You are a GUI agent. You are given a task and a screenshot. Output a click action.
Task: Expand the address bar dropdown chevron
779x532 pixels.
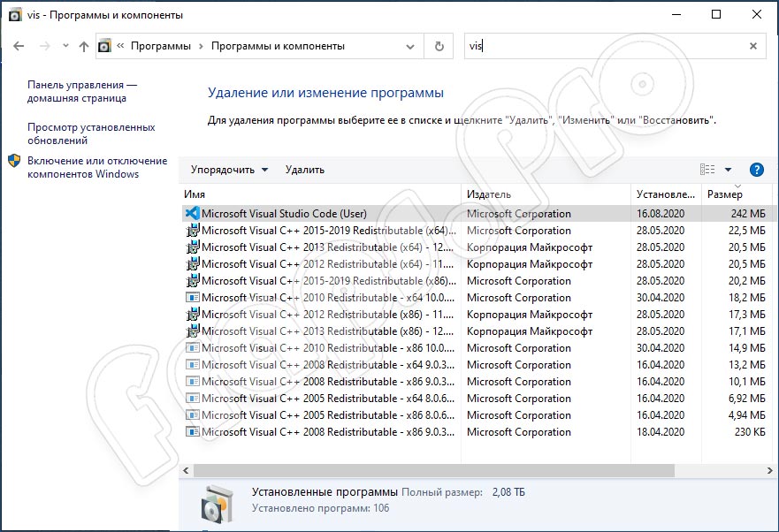pos(410,47)
